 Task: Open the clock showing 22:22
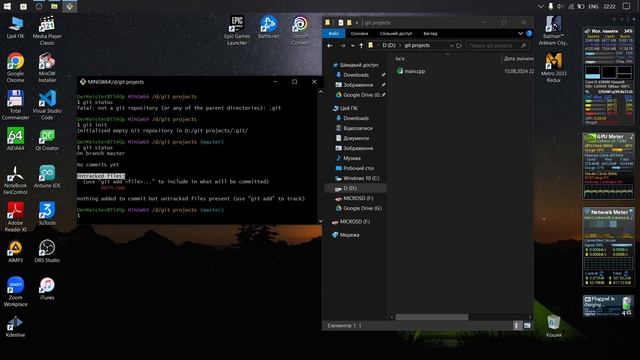tap(609, 7)
